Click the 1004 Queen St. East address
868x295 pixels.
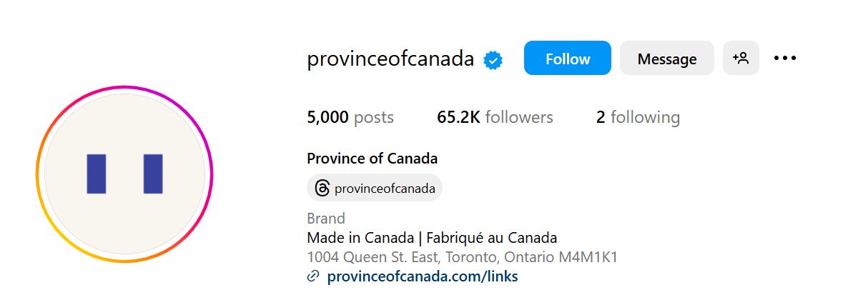point(463,257)
